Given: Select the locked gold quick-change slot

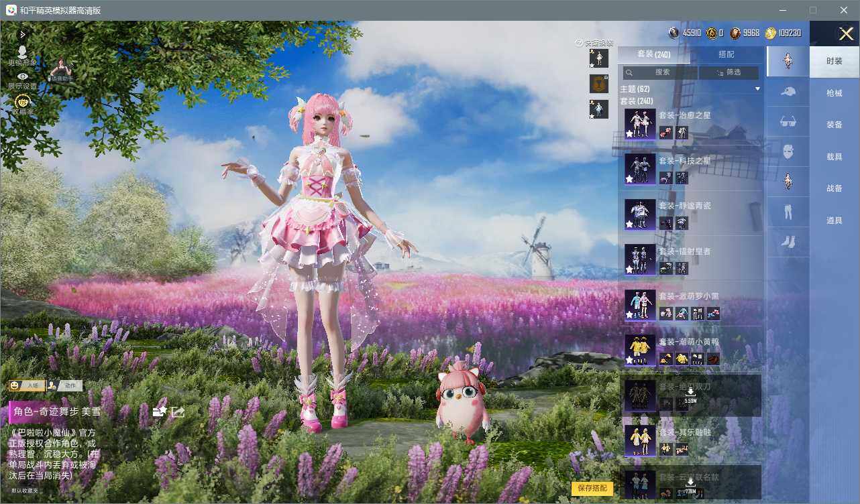Looking at the screenshot, I should pos(598,83).
